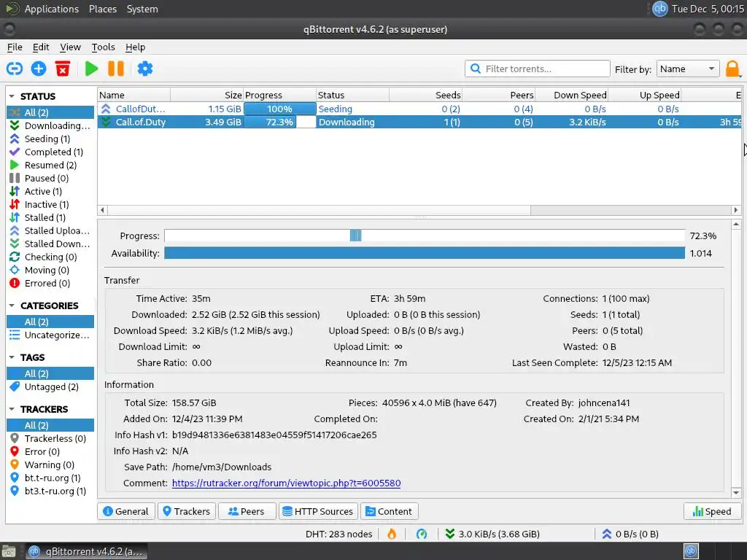Open the Applications menu in top panel
Image resolution: width=747 pixels, height=560 pixels.
pos(52,9)
